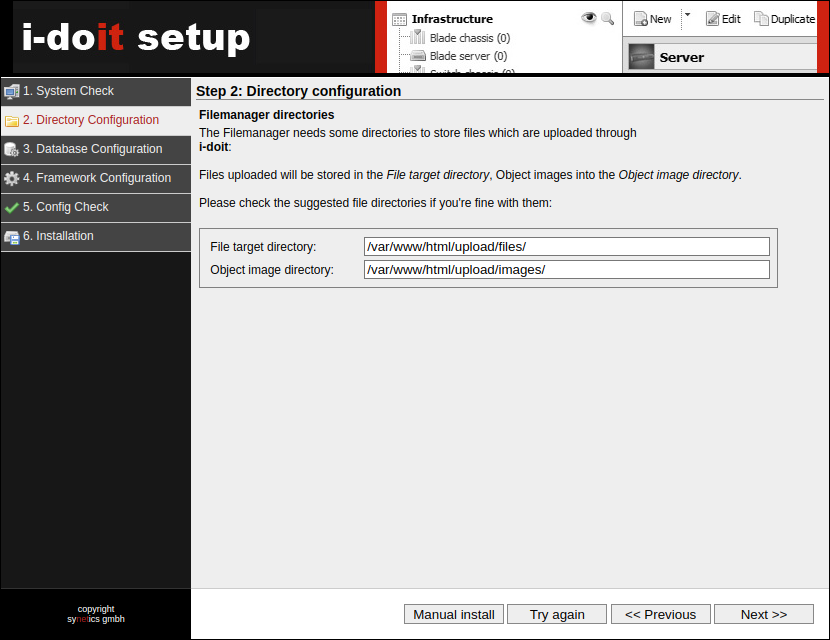Go to step 1. System Check

coord(96,92)
